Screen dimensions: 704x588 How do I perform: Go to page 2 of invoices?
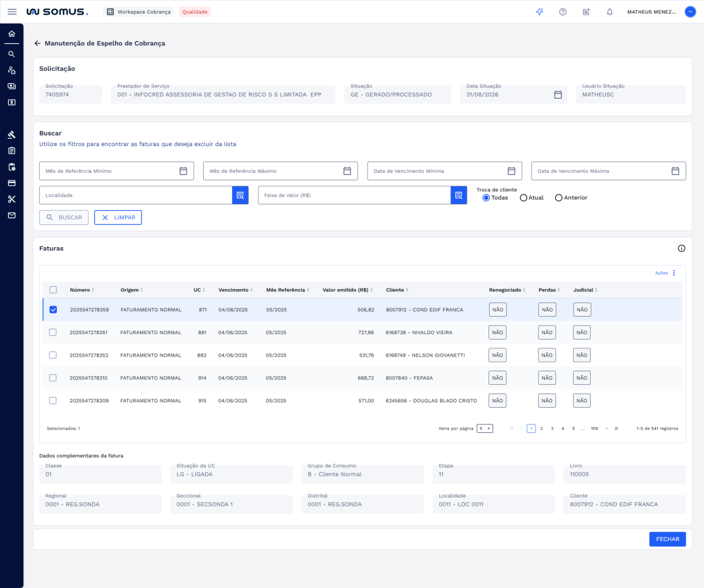tap(541, 429)
